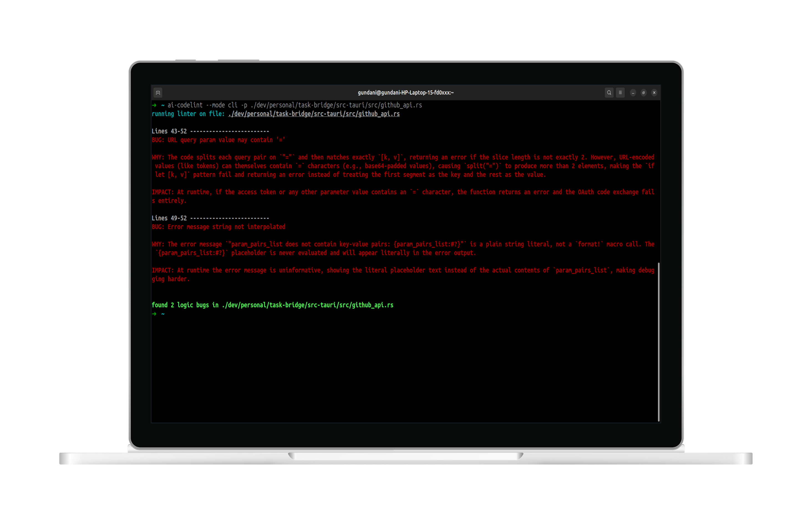812x524 pixels.
Task: Restore the terminal window size
Action: [x=643, y=93]
